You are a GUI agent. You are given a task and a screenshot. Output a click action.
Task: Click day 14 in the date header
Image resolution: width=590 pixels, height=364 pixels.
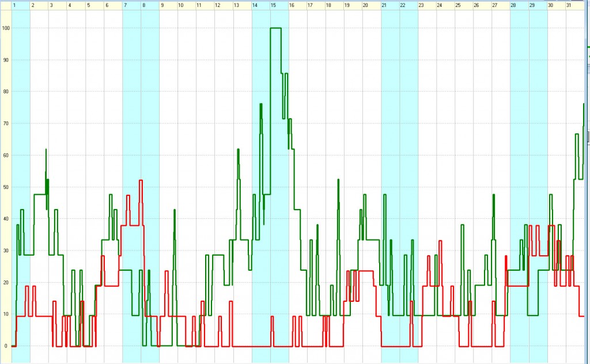261,5
